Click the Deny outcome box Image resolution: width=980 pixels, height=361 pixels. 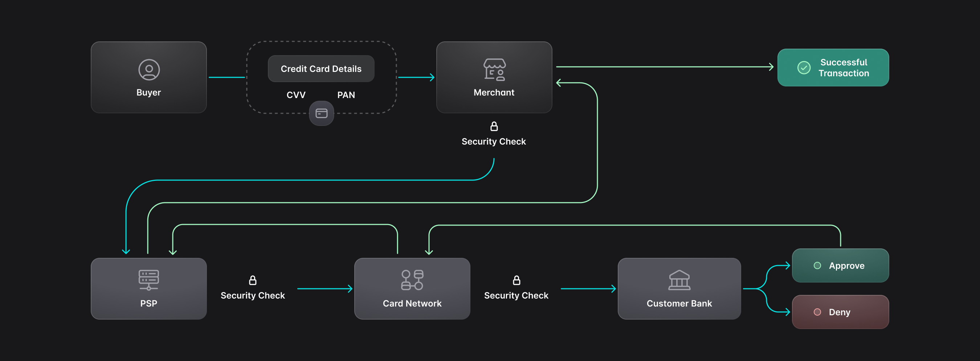coord(840,312)
